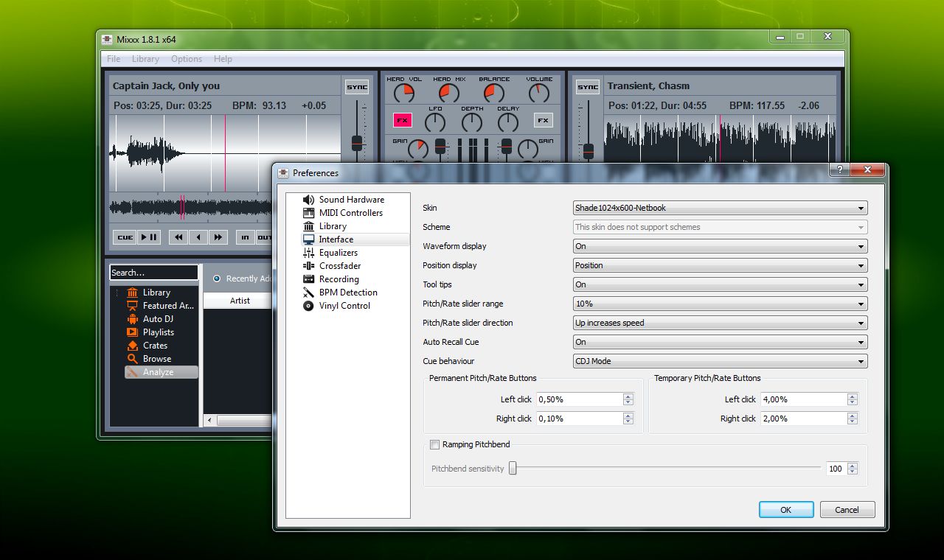
Task: Click left deck fast rewind button
Action: click(x=178, y=237)
